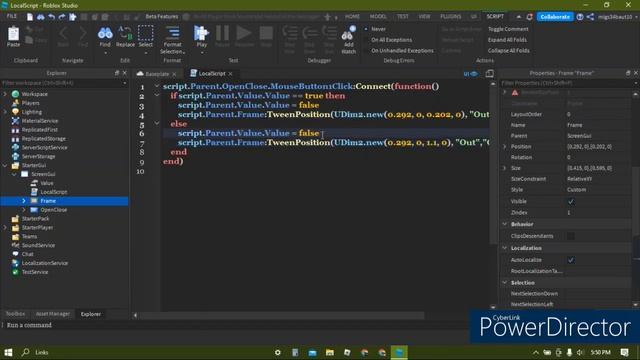This screenshot has height=360, width=640.
Task: Click the Workspace globe icon in Explorer
Action: pos(16,94)
